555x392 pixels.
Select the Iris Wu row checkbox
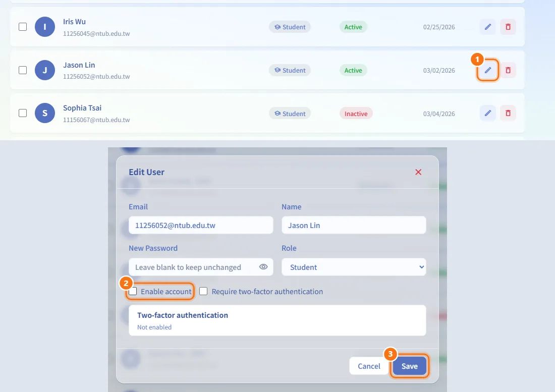(23, 27)
